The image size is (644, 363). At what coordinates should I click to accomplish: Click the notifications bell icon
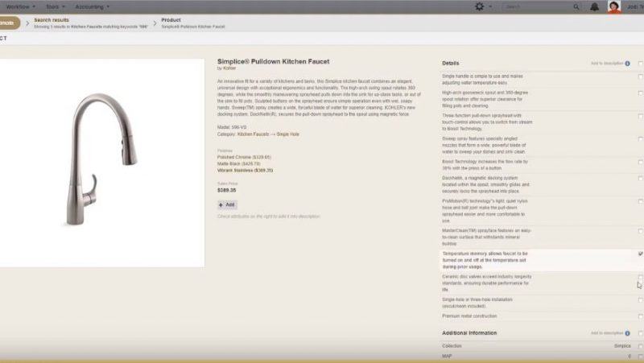[594, 6]
